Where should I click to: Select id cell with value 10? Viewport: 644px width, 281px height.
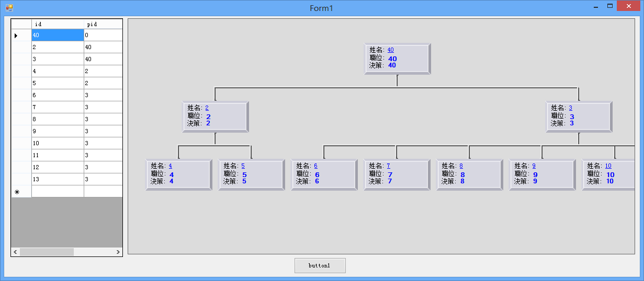pyautogui.click(x=58, y=143)
